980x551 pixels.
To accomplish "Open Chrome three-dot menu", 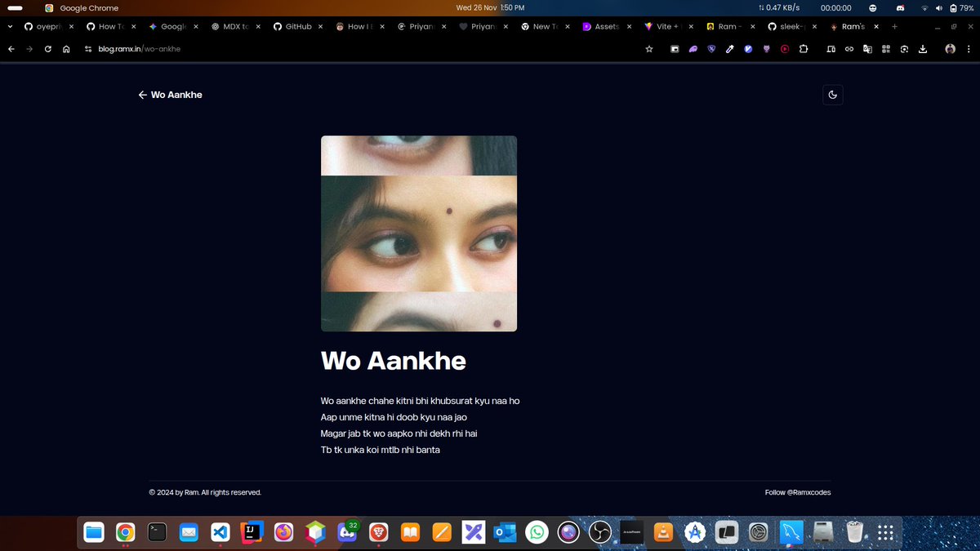I will (968, 49).
